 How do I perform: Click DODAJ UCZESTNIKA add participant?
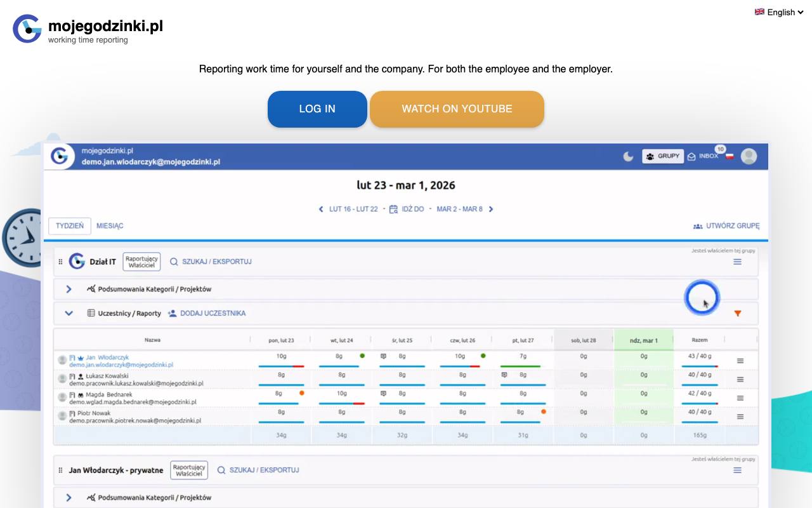(x=207, y=313)
